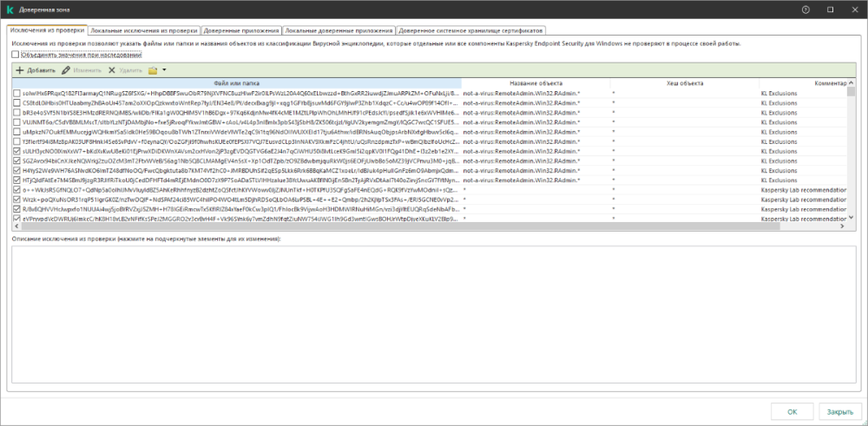This screenshot has height=426, width=868.
Task: Click the Изменить button
Action: 82,71
